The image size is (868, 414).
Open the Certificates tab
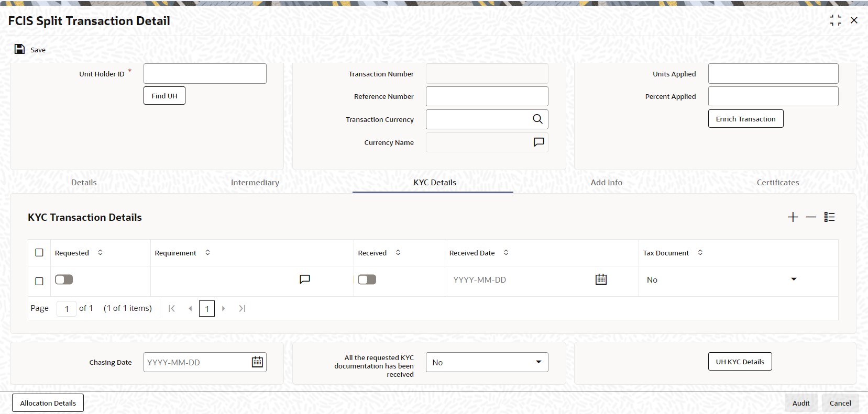pyautogui.click(x=778, y=182)
